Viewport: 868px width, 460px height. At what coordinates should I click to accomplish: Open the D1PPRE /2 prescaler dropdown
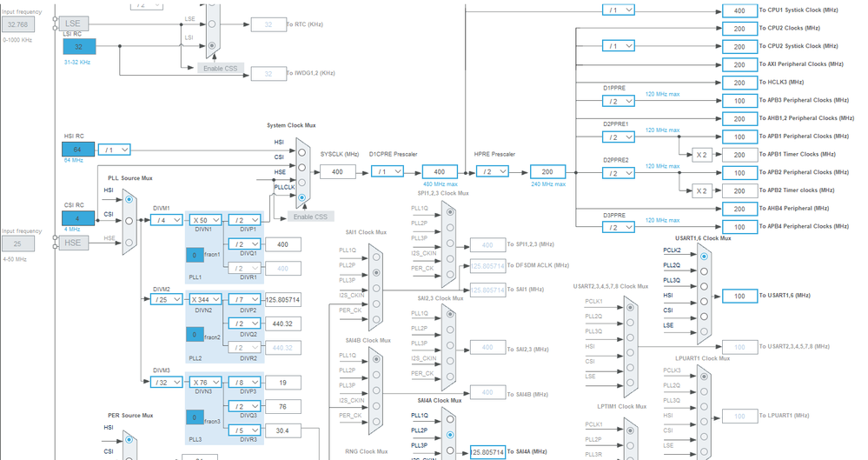619,102
